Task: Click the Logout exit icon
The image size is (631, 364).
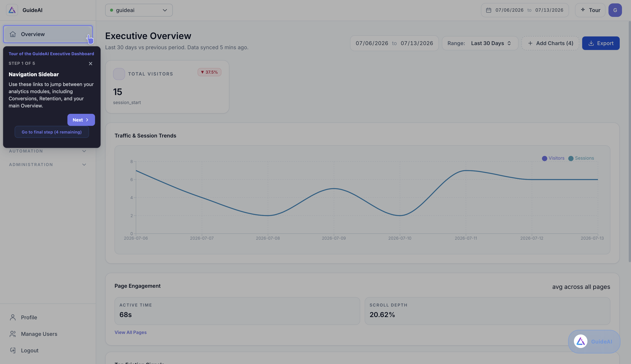Action: tap(13, 350)
